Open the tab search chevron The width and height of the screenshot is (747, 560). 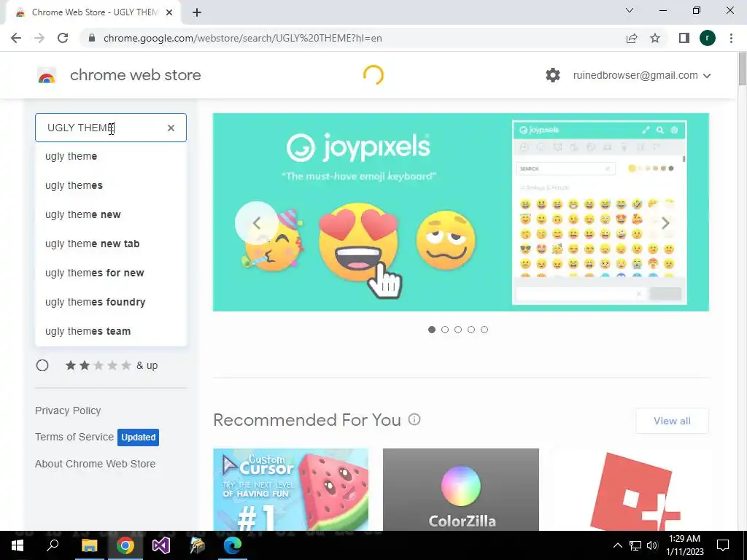(630, 10)
